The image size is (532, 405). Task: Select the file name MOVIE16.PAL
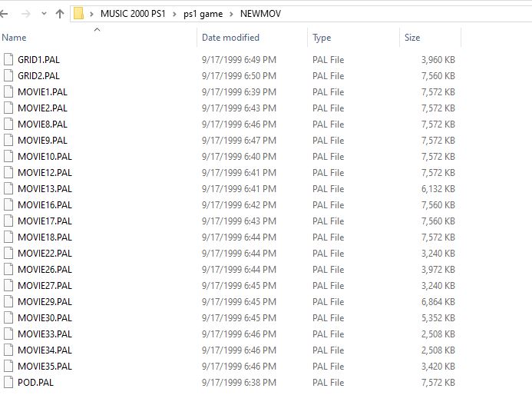45,205
